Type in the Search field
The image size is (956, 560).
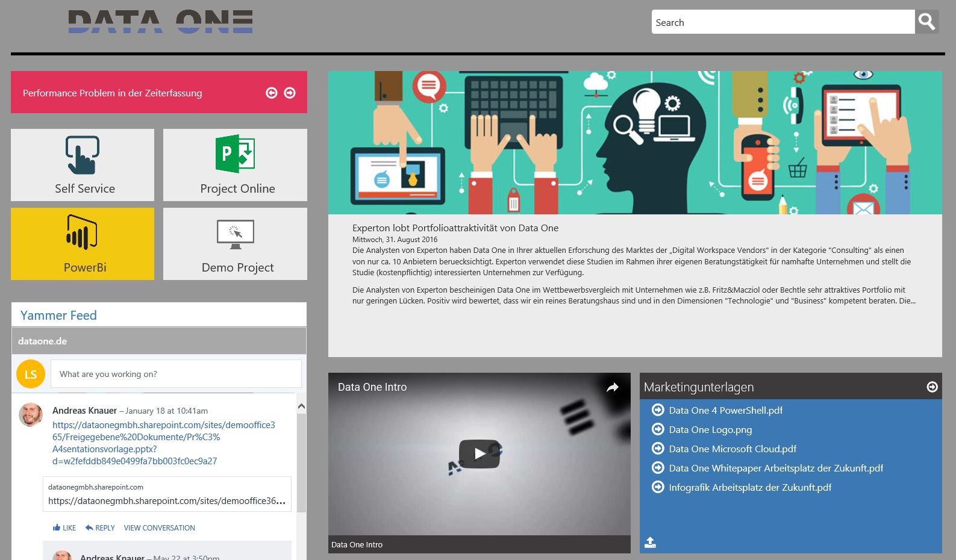point(783,22)
